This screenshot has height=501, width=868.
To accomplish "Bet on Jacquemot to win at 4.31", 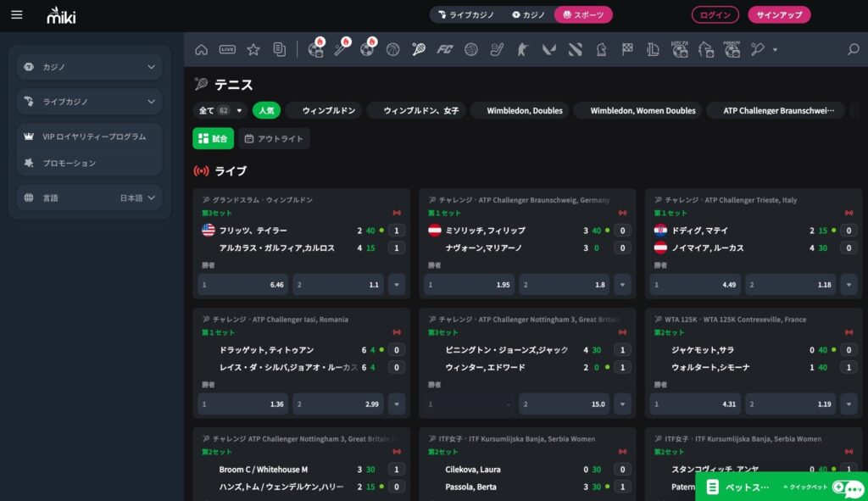I will click(x=695, y=404).
